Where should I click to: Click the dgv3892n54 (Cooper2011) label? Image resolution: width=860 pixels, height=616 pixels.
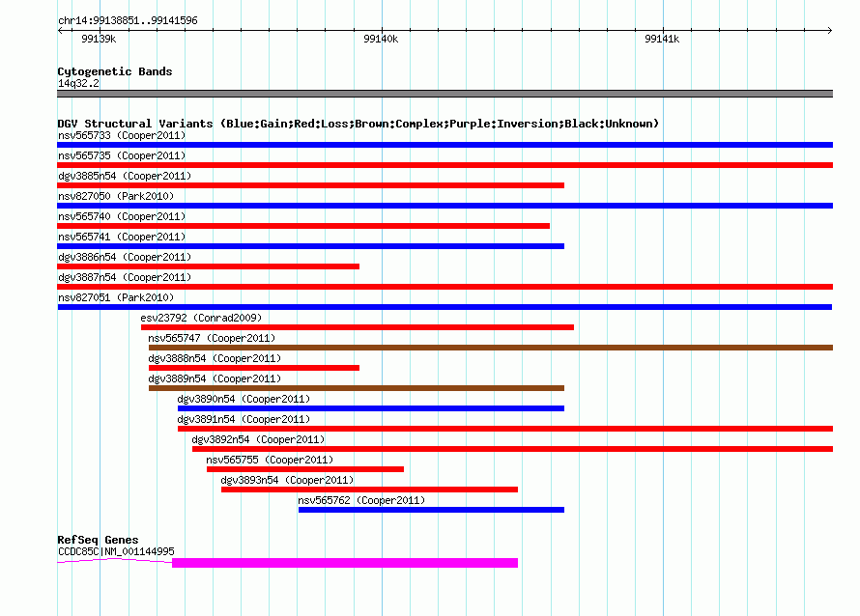click(x=258, y=439)
